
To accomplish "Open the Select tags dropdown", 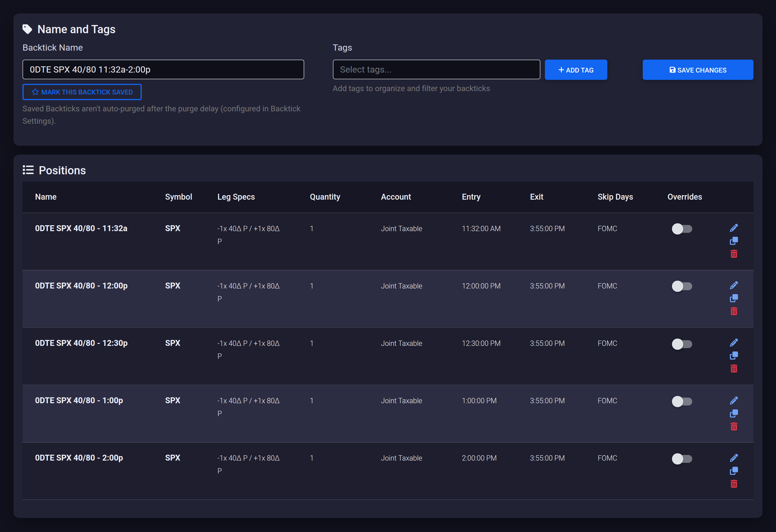I will tap(436, 69).
